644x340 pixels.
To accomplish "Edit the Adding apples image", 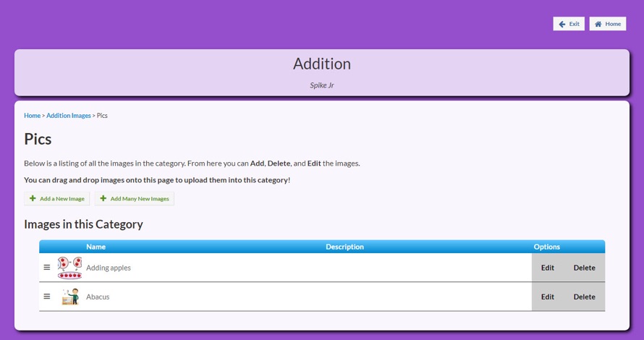I will (548, 268).
